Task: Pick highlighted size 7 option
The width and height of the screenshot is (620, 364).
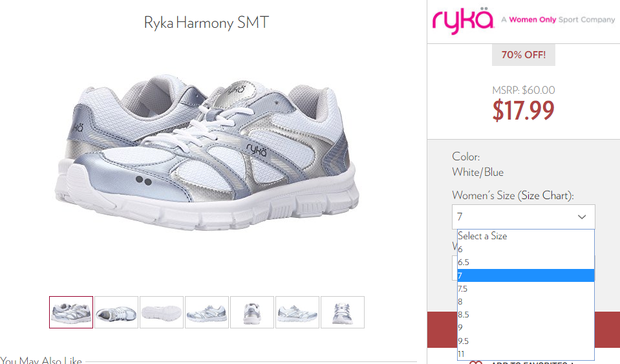Action: point(526,275)
